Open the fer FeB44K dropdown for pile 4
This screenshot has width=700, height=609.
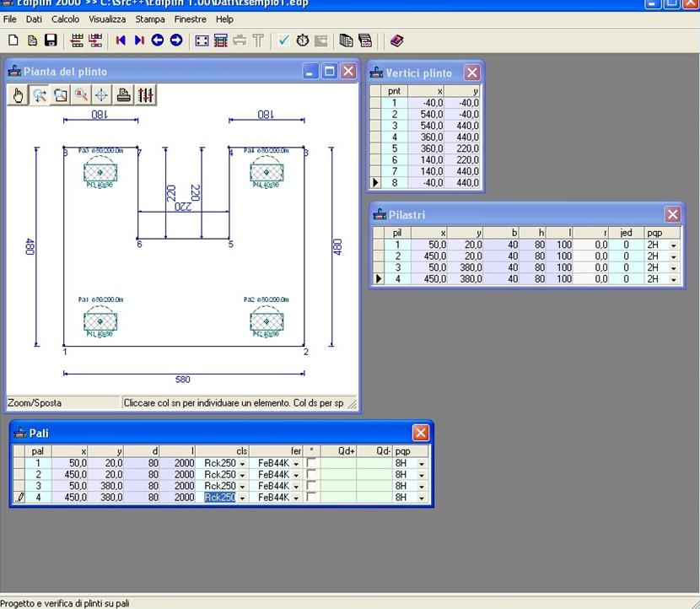tap(296, 499)
